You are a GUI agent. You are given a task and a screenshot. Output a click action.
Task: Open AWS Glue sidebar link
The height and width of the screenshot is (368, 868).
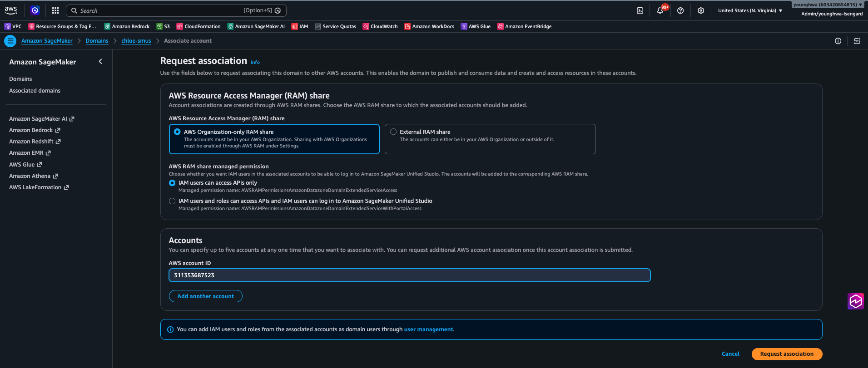click(x=25, y=165)
